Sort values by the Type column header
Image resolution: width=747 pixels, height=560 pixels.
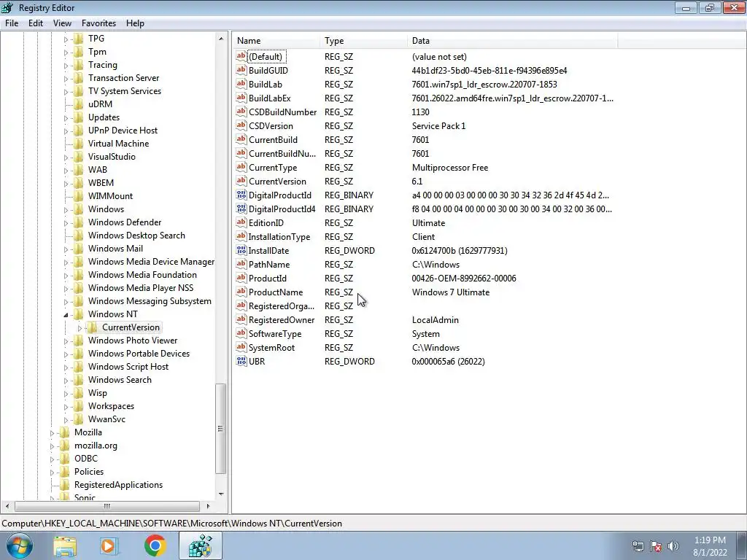363,41
